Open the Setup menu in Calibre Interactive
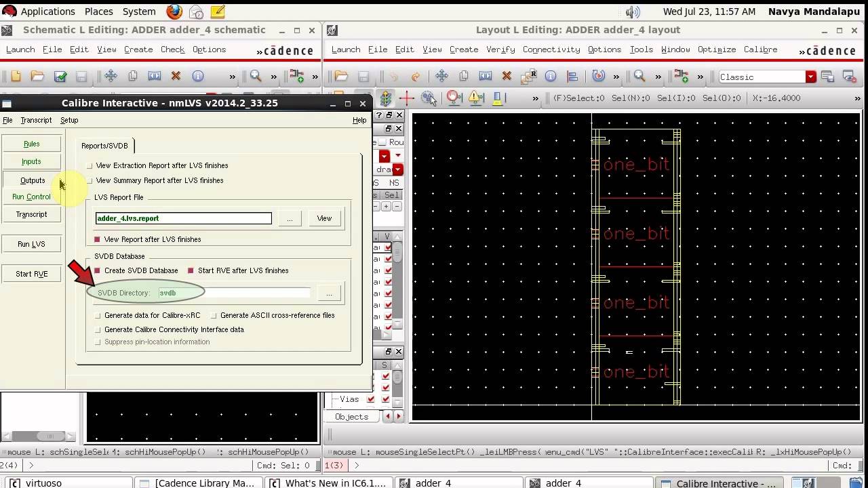Screen dimensions: 868x488 [x=69, y=120]
